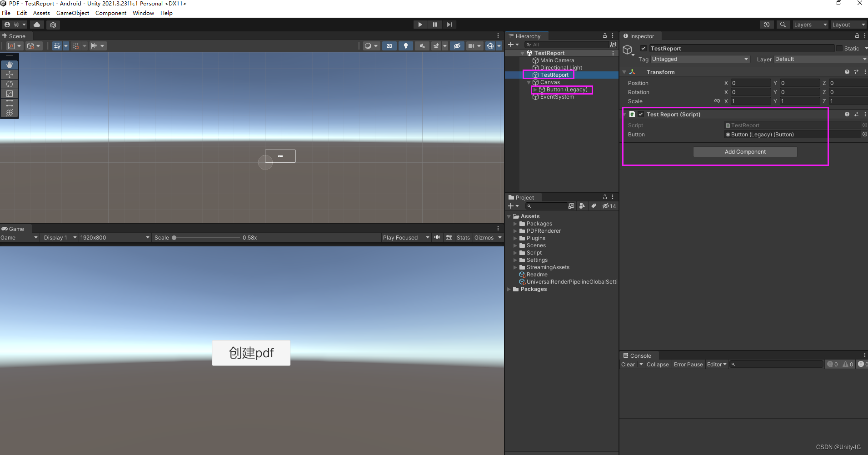Image resolution: width=868 pixels, height=455 pixels.
Task: Open the undo history icon
Action: point(767,25)
